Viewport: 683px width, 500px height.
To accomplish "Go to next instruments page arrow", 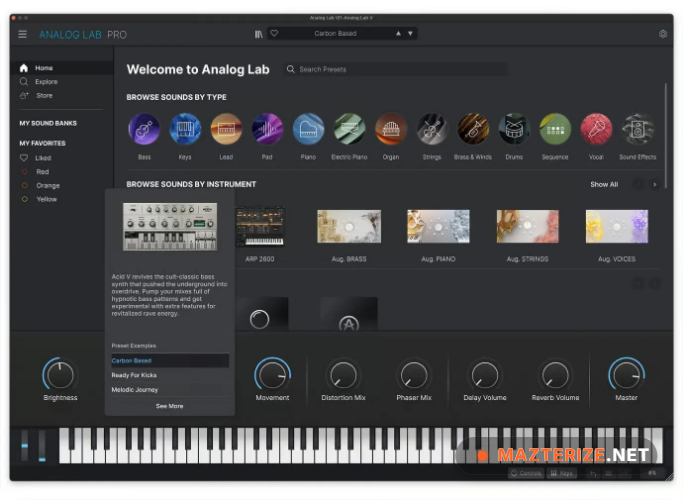I will (654, 185).
